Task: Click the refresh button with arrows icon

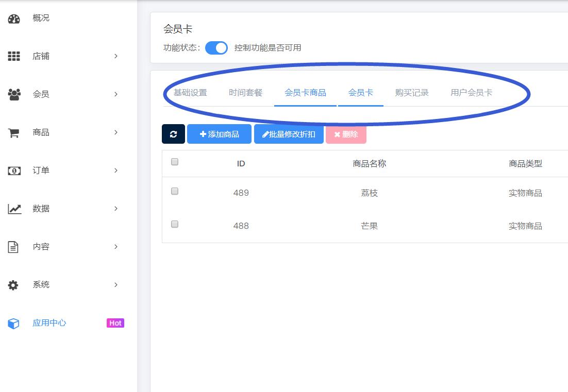Action: coord(173,134)
